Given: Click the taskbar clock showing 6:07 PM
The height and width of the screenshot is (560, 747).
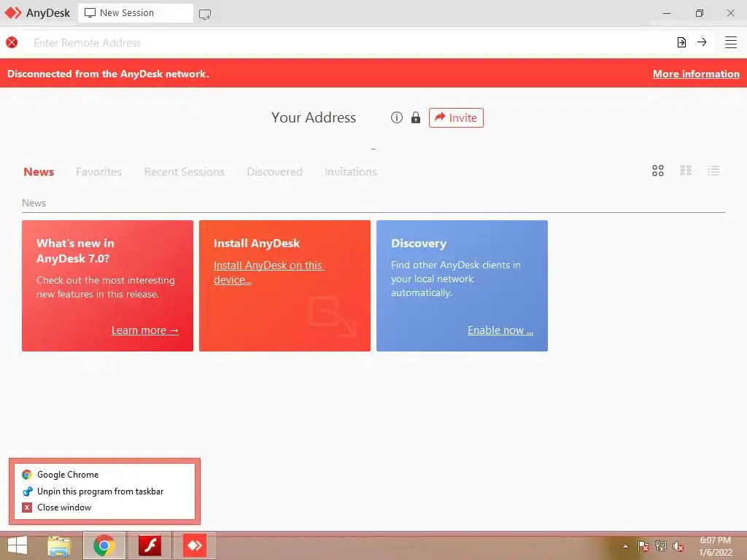Looking at the screenshot, I should tap(716, 546).
